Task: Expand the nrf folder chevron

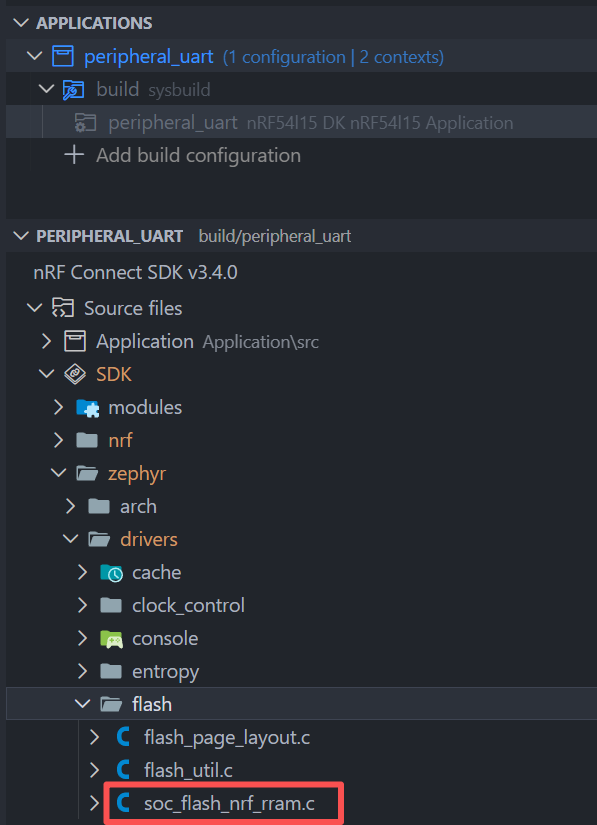Action: [58, 440]
